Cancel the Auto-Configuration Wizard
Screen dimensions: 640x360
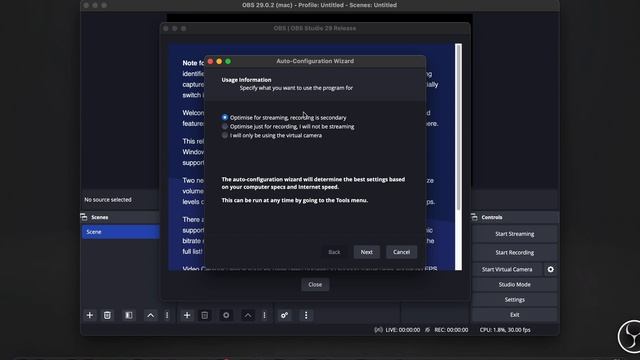coord(402,252)
